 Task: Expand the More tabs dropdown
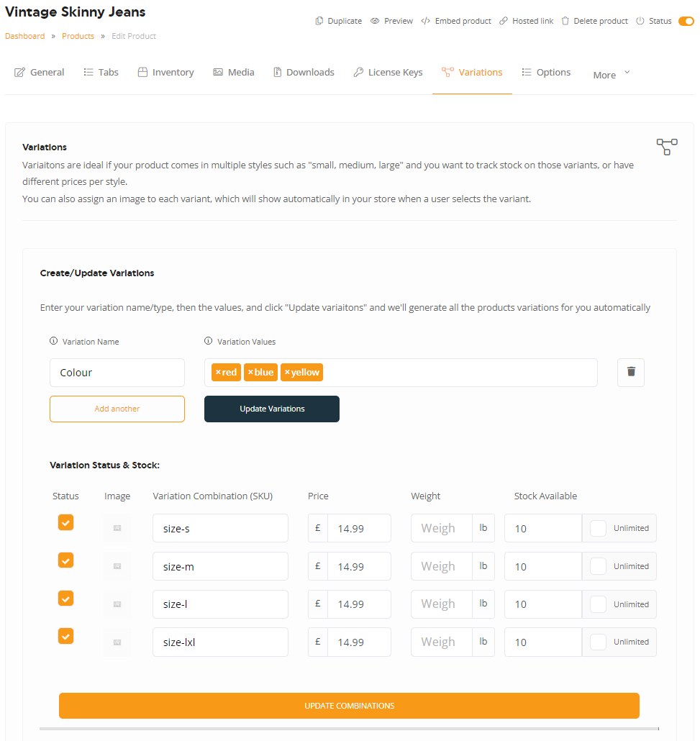click(611, 75)
